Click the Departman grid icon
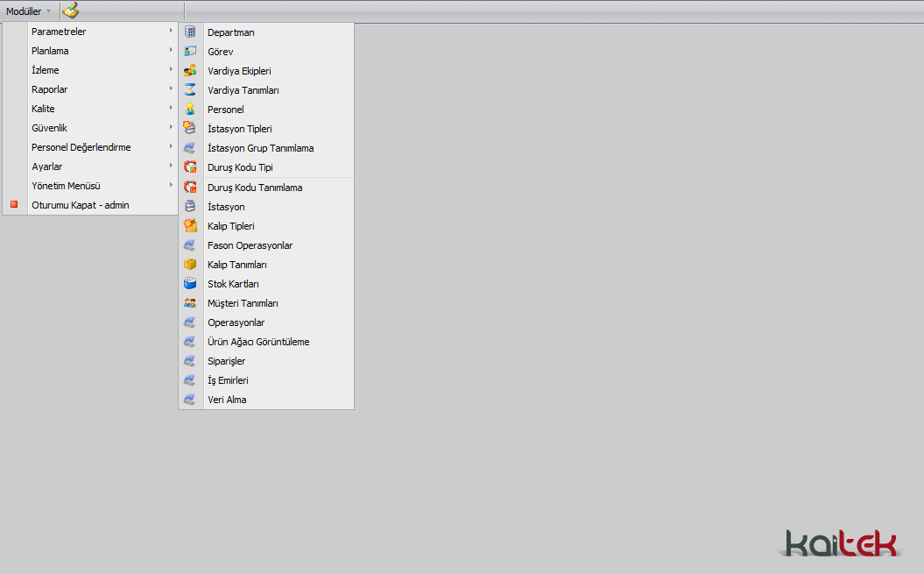The height and width of the screenshot is (574, 924). tap(190, 32)
